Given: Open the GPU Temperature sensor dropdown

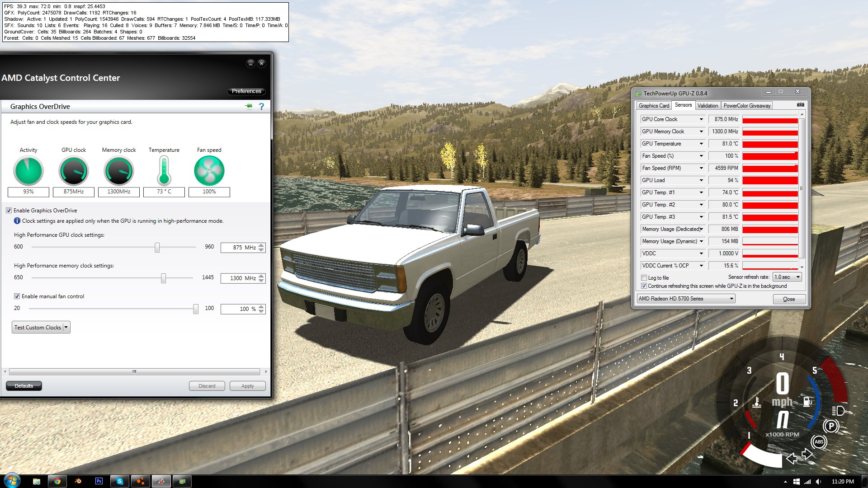Looking at the screenshot, I should [x=701, y=144].
